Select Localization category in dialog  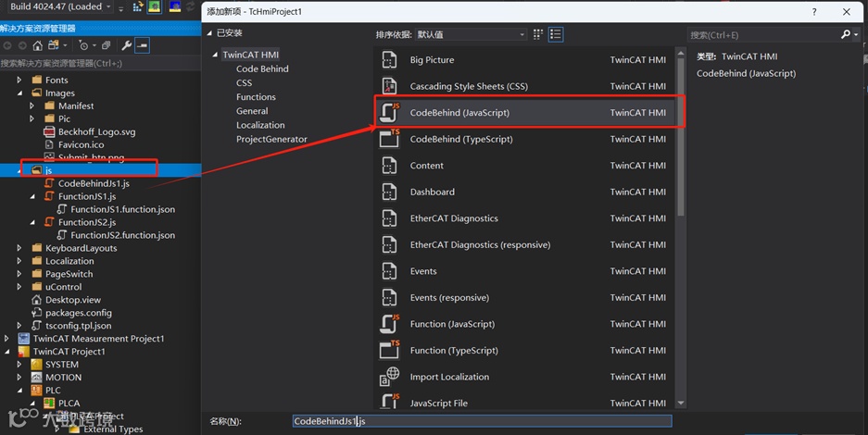tap(260, 125)
